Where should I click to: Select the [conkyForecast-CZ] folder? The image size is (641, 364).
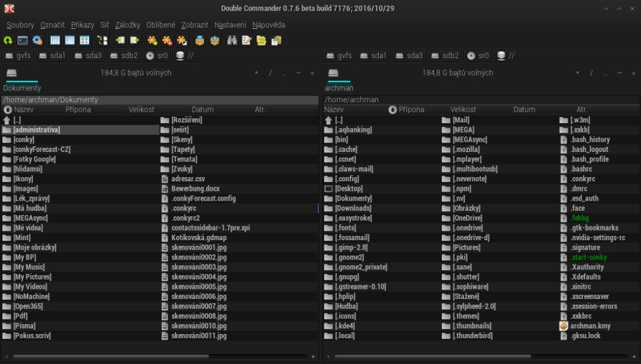[80, 149]
